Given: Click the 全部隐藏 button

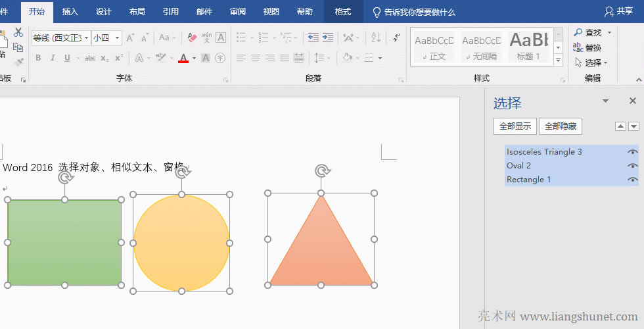Looking at the screenshot, I should tap(560, 126).
